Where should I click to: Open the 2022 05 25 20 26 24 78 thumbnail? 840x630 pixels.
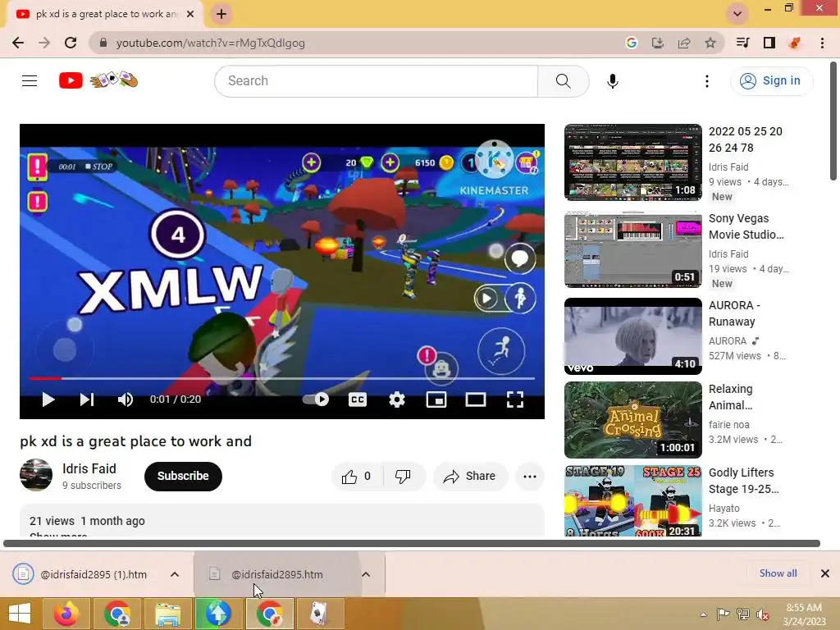(632, 162)
